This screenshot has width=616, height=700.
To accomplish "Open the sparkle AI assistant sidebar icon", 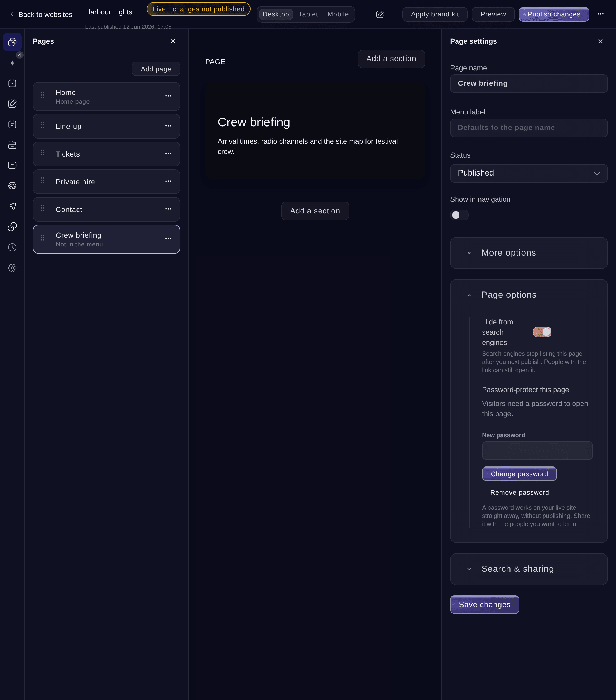I will coord(12,63).
